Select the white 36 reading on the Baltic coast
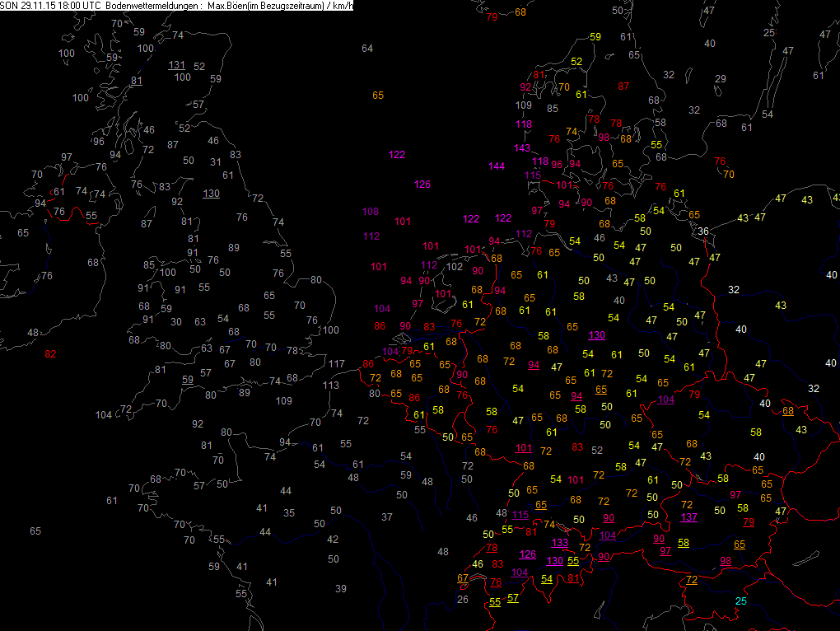This screenshot has width=840, height=631. 703,231
